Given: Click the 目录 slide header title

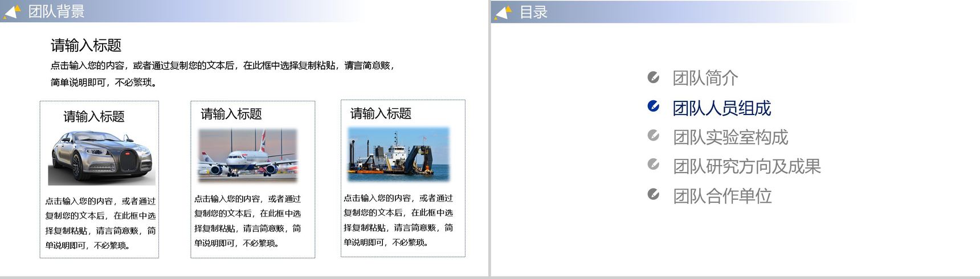Looking at the screenshot, I should point(533,12).
